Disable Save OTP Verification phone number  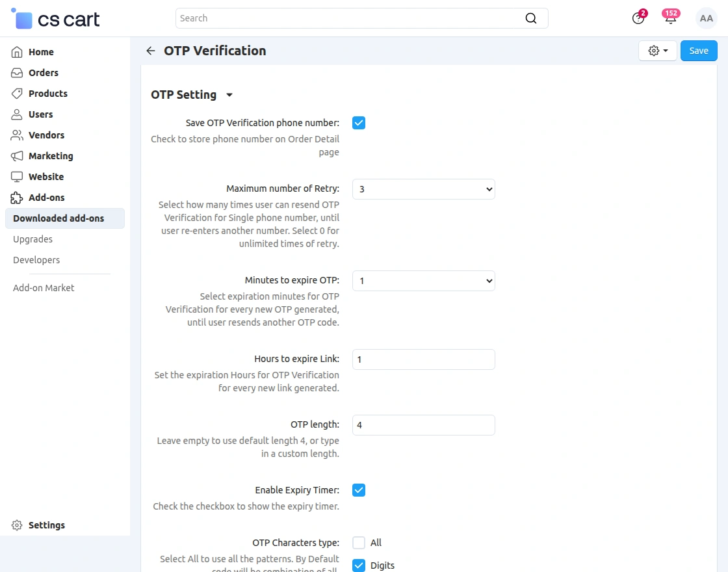pos(359,122)
